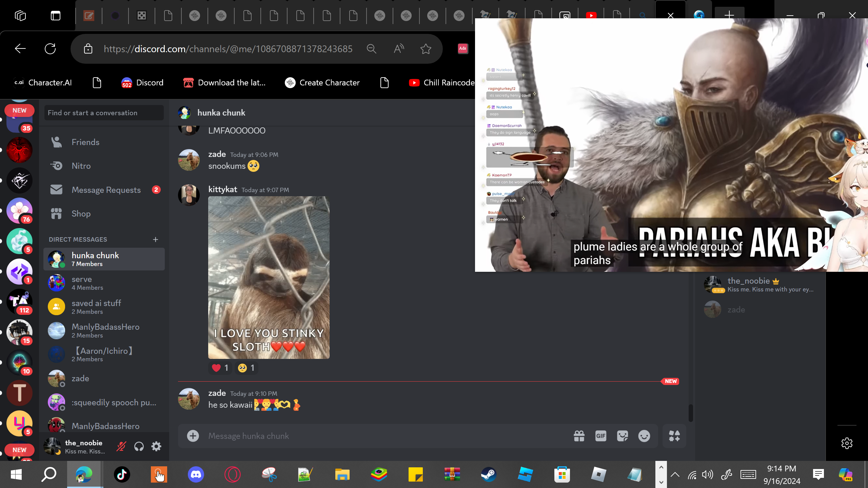The width and height of the screenshot is (868, 488).
Task: Select the hunka chunk group chat
Action: [104, 259]
